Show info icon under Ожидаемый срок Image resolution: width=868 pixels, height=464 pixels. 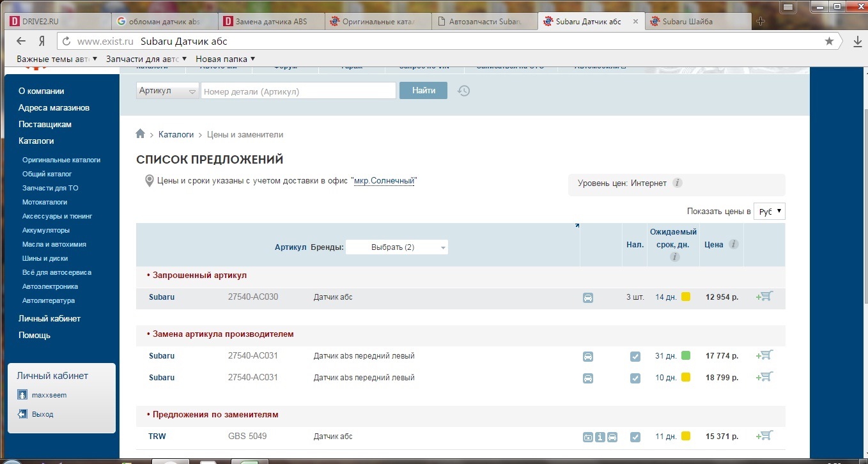tap(674, 257)
